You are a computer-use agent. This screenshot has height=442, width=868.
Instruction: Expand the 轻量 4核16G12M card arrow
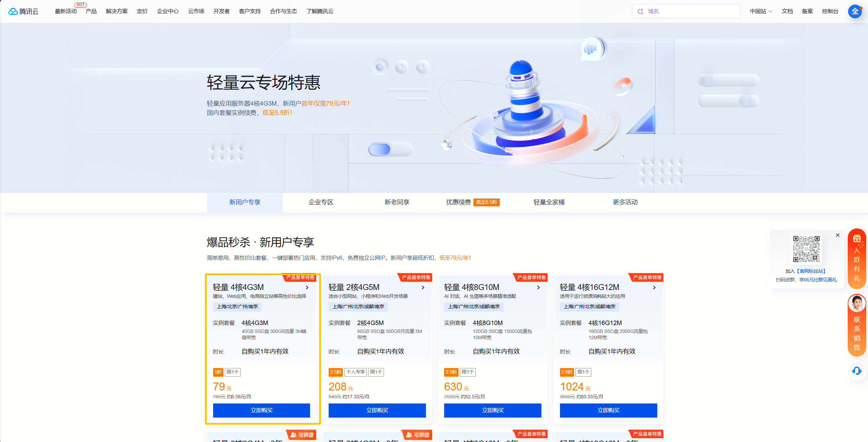[654, 288]
